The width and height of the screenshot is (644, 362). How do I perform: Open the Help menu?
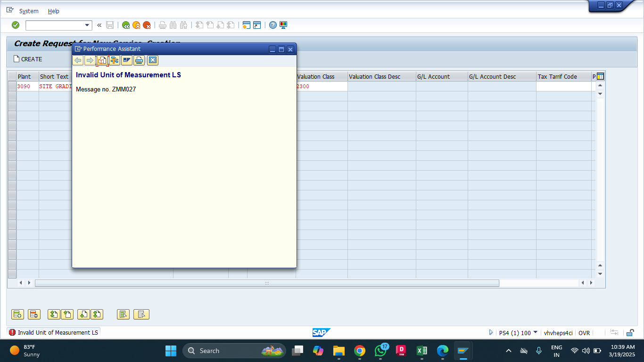click(54, 11)
